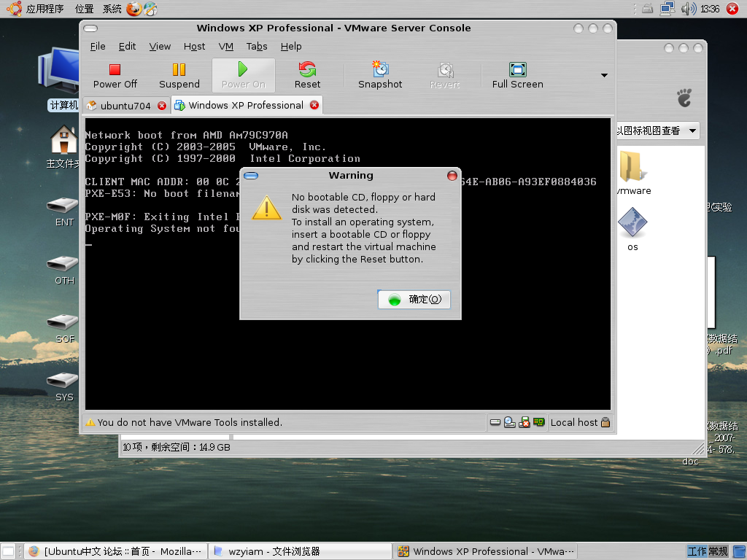Open the 应用程序 menu
747x560 pixels.
[44, 9]
